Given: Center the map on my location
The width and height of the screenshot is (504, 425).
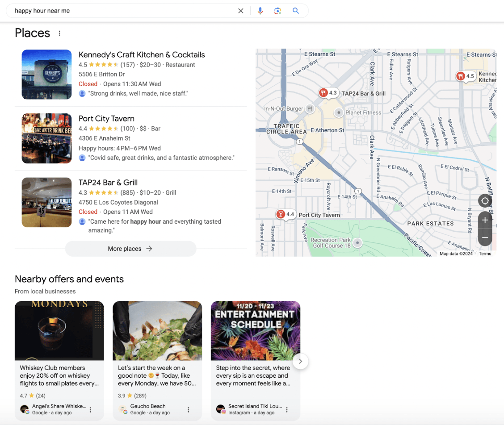Looking at the screenshot, I should [x=485, y=201].
